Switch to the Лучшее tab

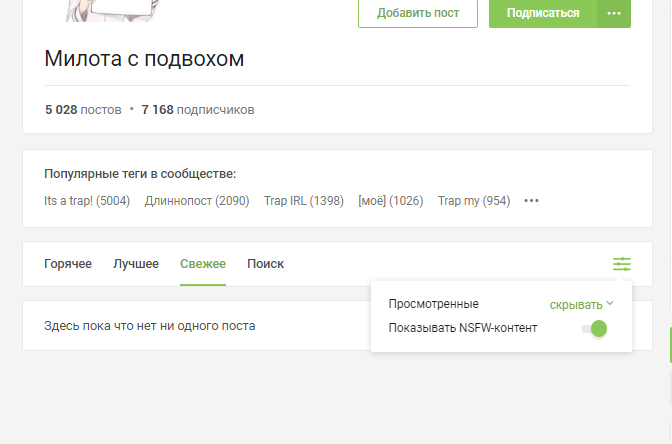click(x=136, y=264)
